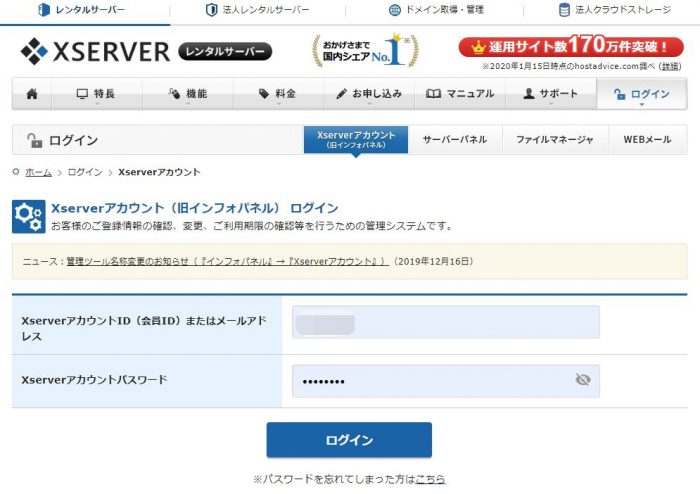Expand the お申し込み navigation menu
The image size is (700, 494).
click(369, 94)
